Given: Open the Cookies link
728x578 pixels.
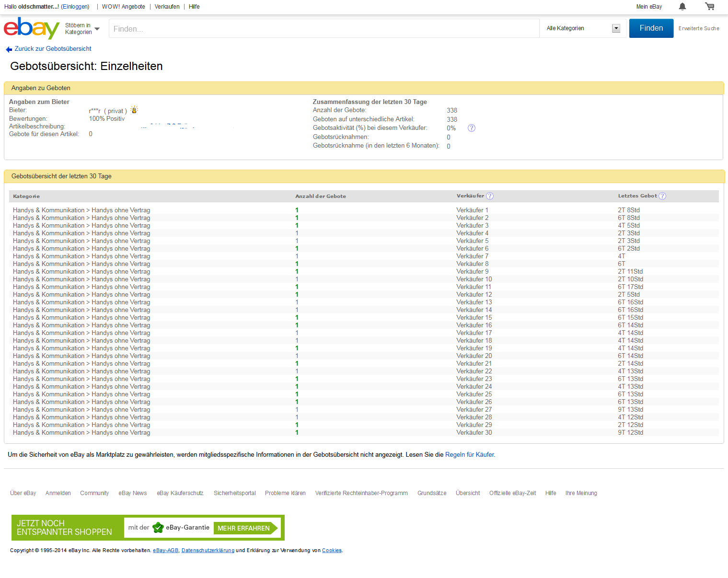Looking at the screenshot, I should [332, 550].
